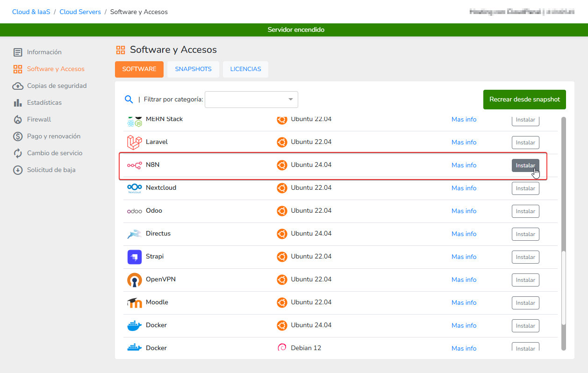Switch to the LICENCIAS tab

click(x=245, y=69)
